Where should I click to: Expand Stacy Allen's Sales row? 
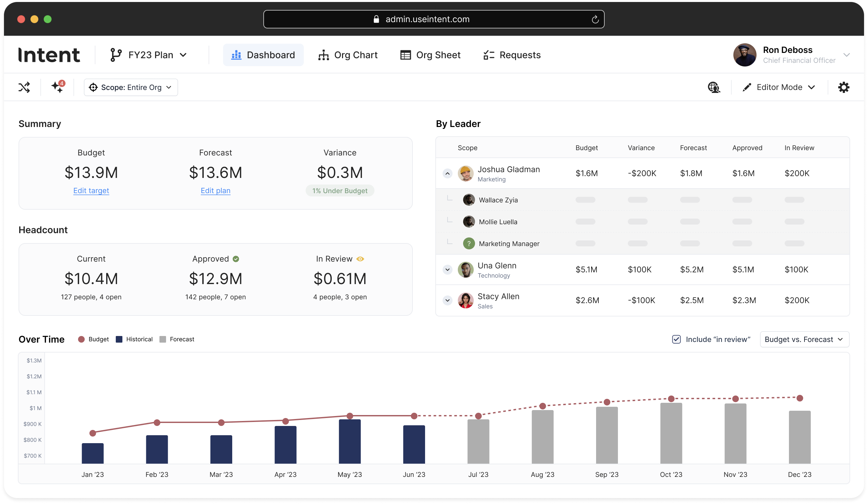click(x=448, y=301)
